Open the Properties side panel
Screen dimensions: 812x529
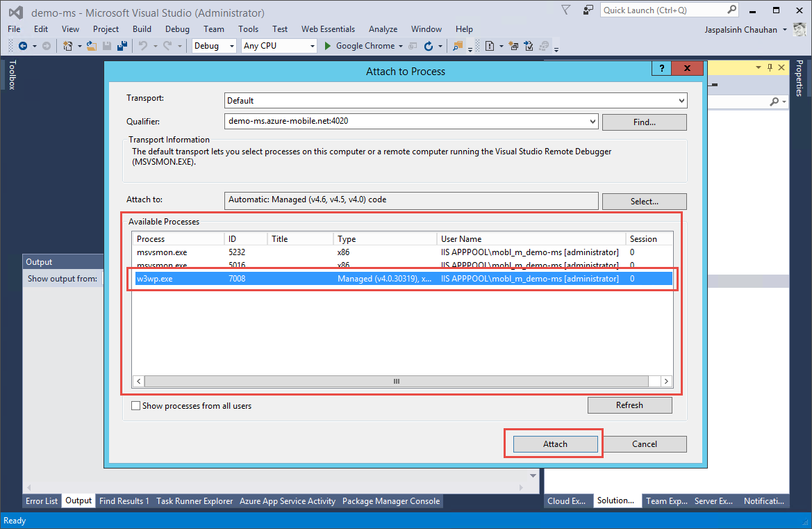[x=799, y=79]
